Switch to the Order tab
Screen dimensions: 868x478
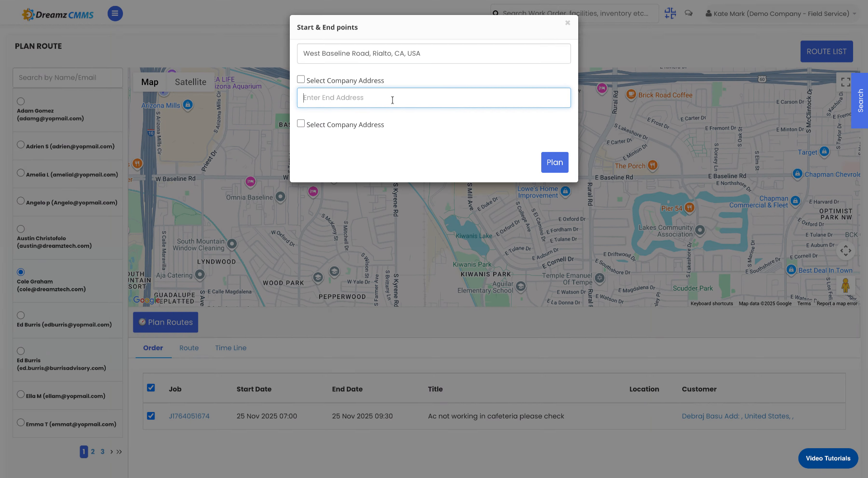(153, 348)
